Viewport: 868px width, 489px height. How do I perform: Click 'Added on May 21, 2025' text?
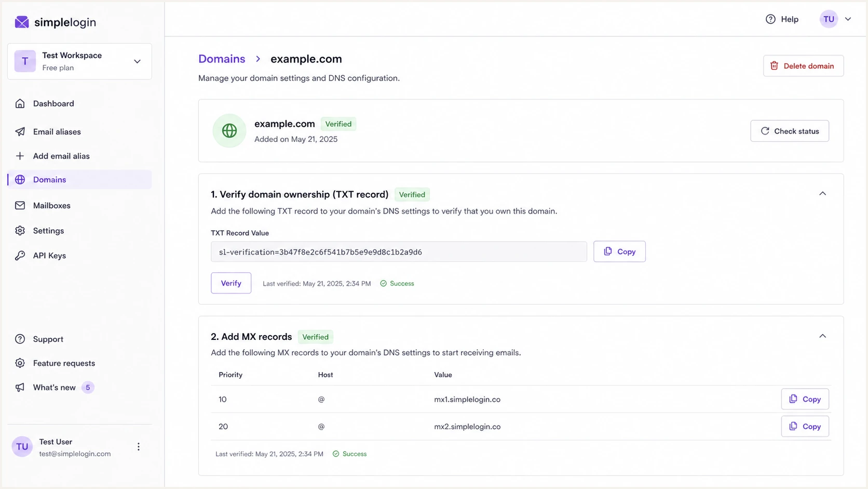(x=296, y=139)
